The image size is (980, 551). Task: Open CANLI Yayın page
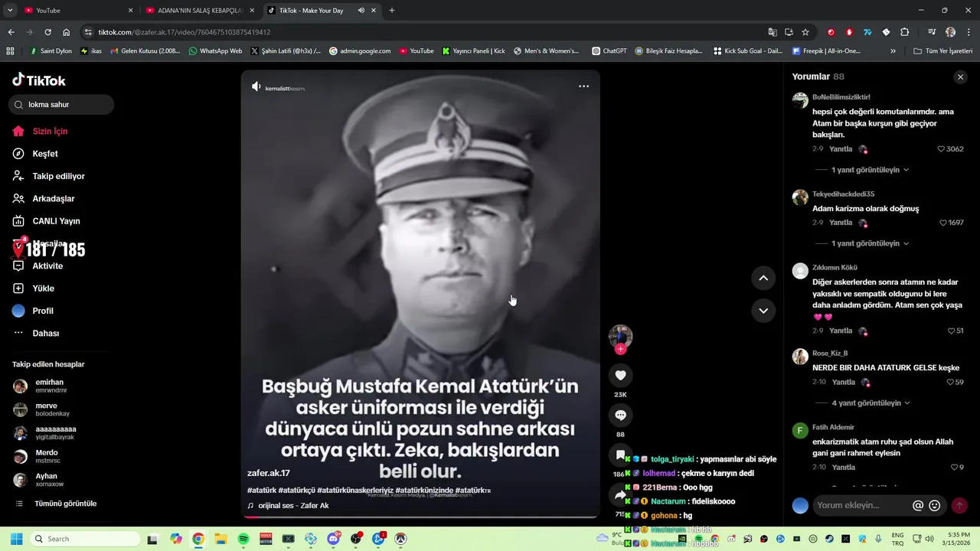coord(46,221)
